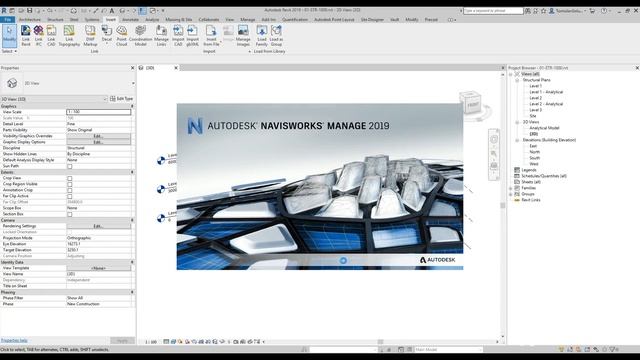Click the View Template None button
This screenshot has height=360, width=640.
98,268
